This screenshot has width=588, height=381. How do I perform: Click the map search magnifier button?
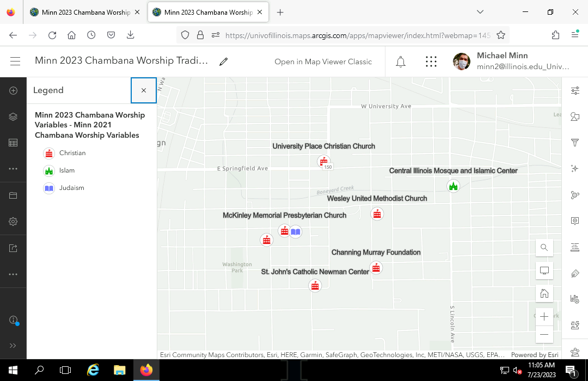click(x=544, y=248)
